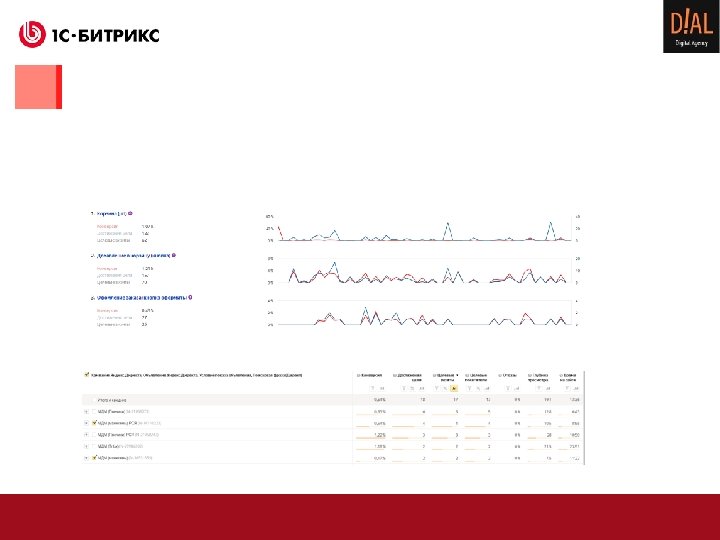Click the DIAL Digital Agency logo

tap(691, 26)
